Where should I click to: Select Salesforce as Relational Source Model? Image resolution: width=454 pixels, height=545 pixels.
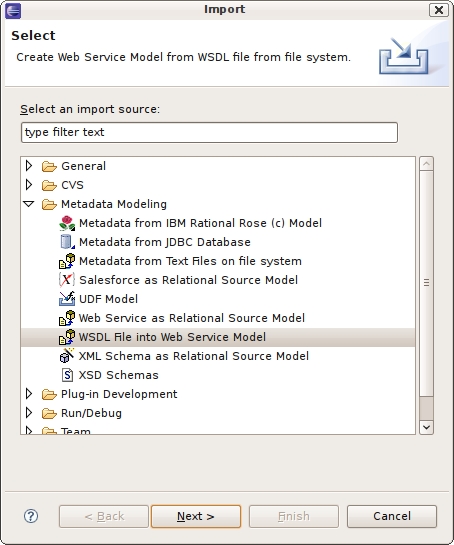pyautogui.click(x=188, y=280)
